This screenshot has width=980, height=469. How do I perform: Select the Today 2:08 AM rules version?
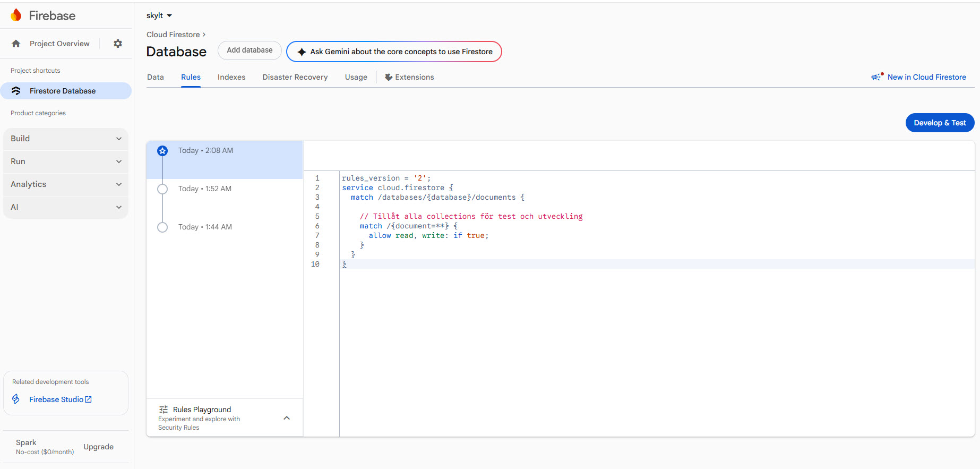pyautogui.click(x=225, y=159)
